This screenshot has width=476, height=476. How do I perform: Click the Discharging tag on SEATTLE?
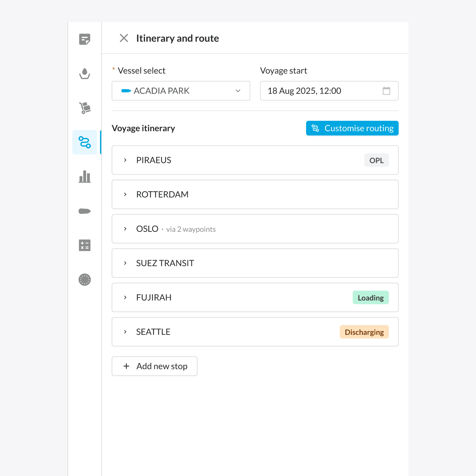tap(364, 332)
